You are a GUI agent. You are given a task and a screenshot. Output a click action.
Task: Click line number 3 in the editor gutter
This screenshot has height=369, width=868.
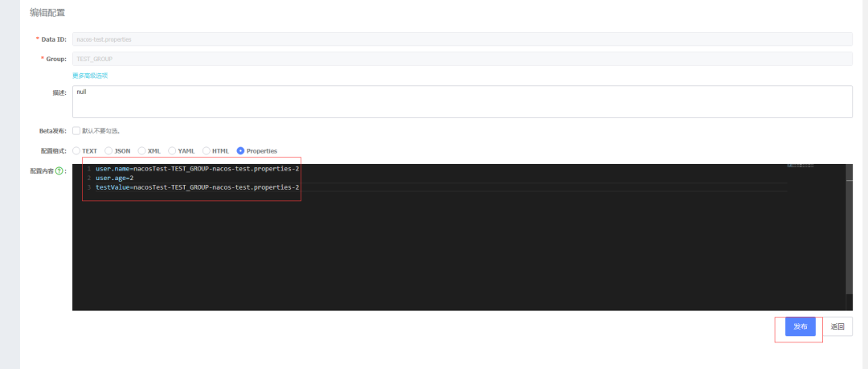88,188
